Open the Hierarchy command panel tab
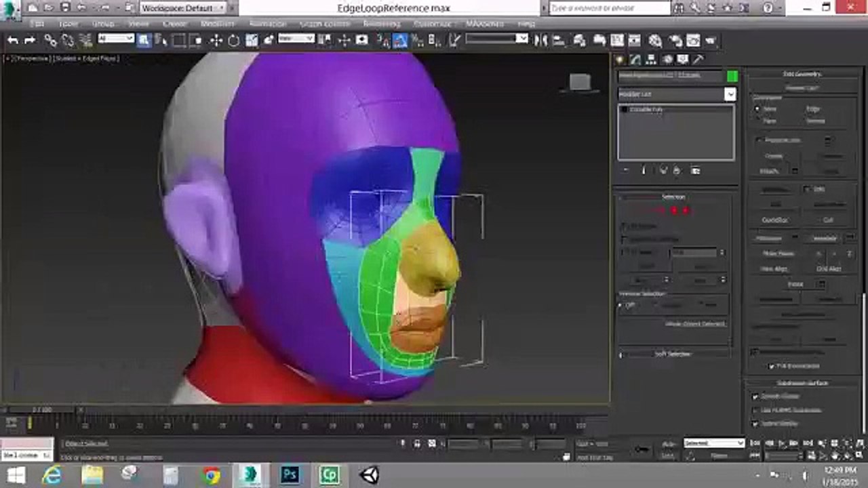This screenshot has height=488, width=868. (652, 60)
